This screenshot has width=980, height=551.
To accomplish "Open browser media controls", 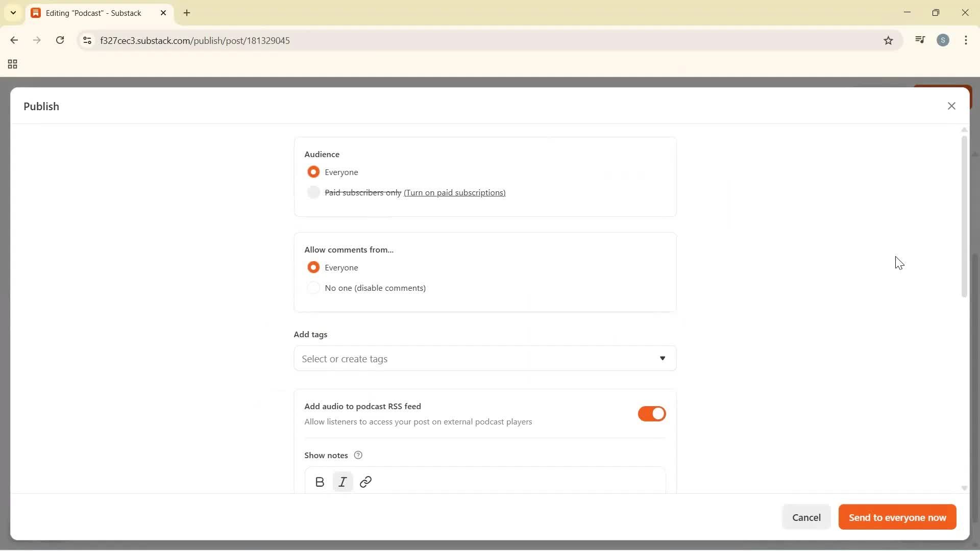I will click(x=920, y=40).
